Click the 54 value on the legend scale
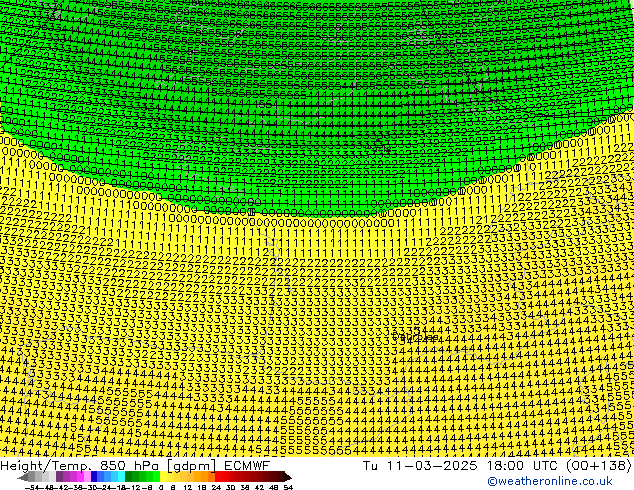The image size is (634, 490). pos(288,487)
